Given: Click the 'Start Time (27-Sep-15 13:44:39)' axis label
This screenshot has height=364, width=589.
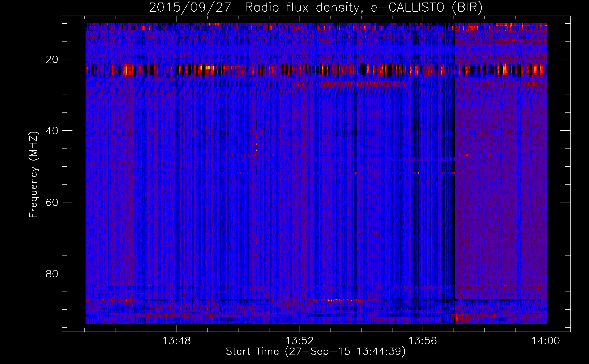Looking at the screenshot, I should pyautogui.click(x=316, y=352).
